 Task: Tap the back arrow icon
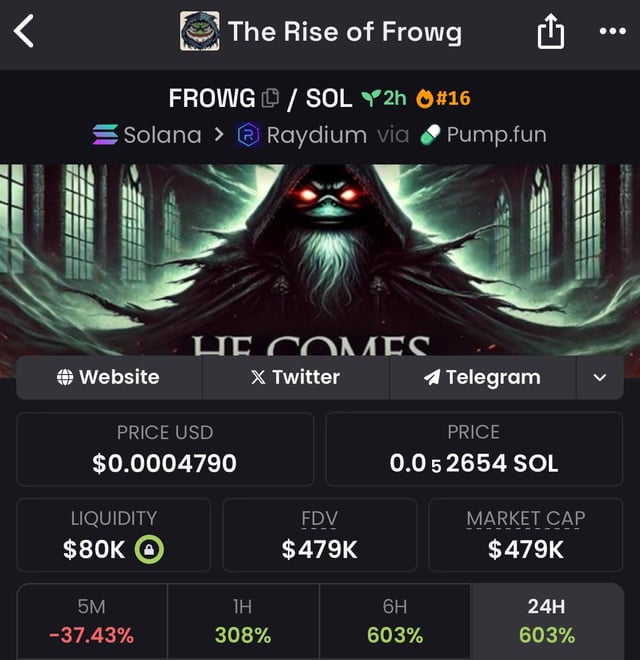pyautogui.click(x=24, y=32)
